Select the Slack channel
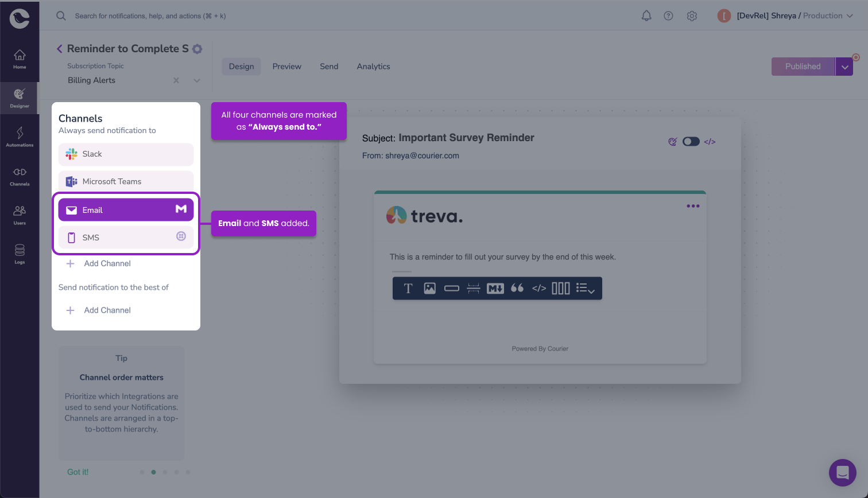 pos(126,154)
